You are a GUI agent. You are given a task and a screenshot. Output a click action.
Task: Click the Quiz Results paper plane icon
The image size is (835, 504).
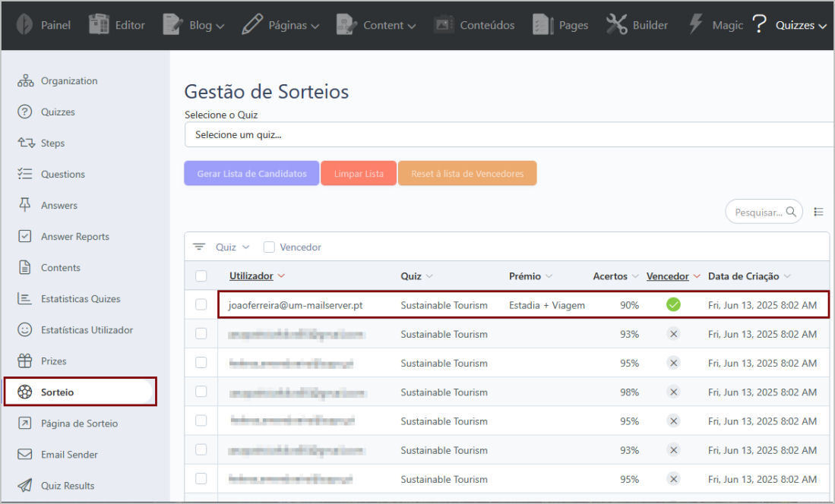(25, 485)
